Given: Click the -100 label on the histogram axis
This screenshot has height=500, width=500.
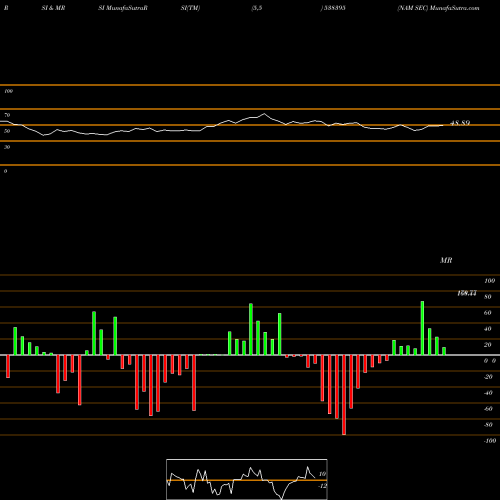Looking at the screenshot, I should point(490,441).
